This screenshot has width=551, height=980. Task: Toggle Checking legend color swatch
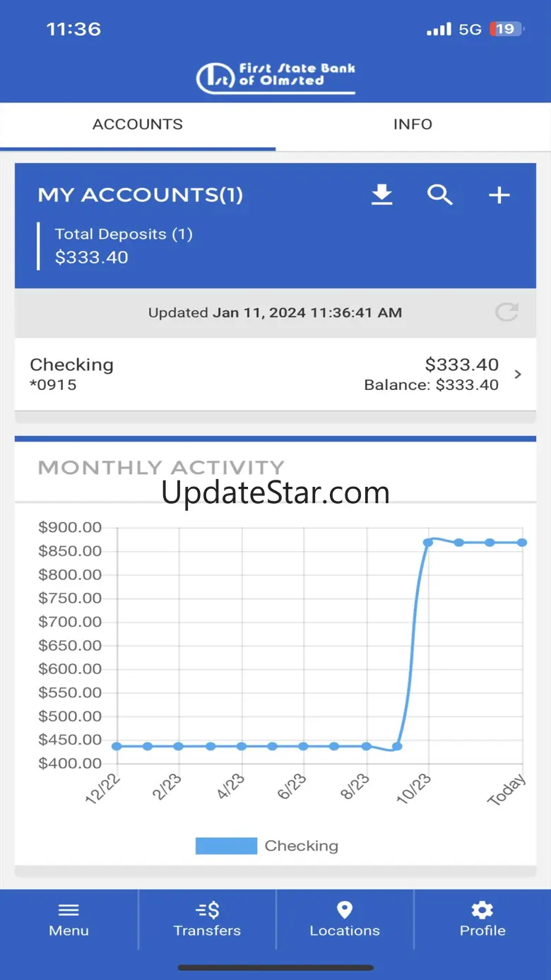pos(226,846)
